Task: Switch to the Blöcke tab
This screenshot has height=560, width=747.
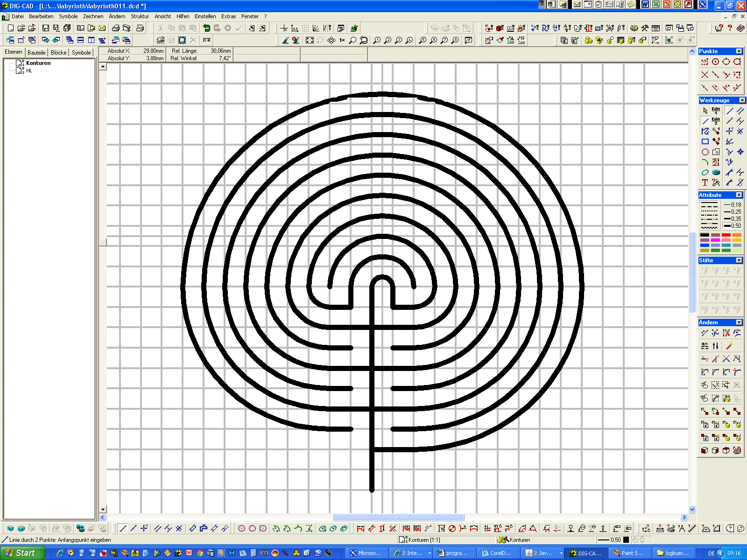Action: [x=59, y=53]
